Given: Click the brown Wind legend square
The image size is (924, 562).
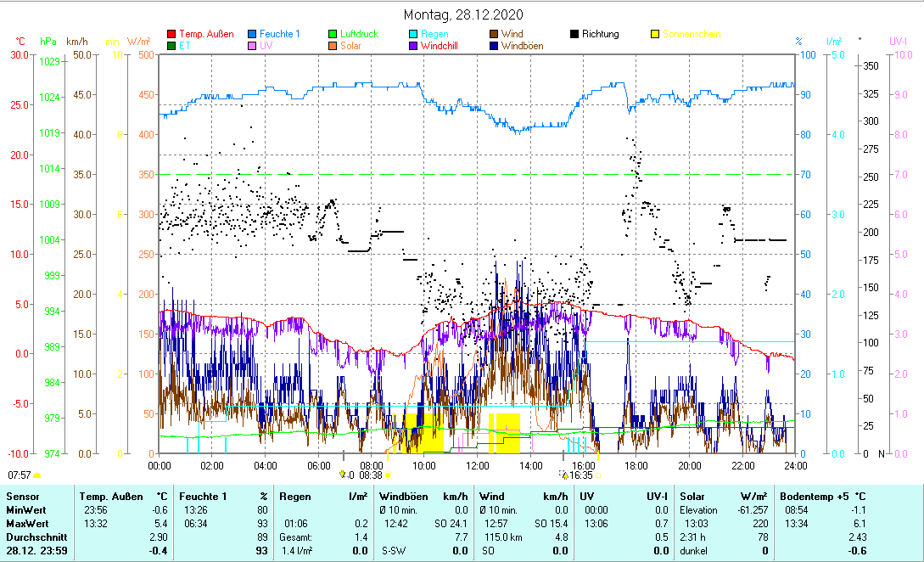Looking at the screenshot, I should tap(494, 35).
